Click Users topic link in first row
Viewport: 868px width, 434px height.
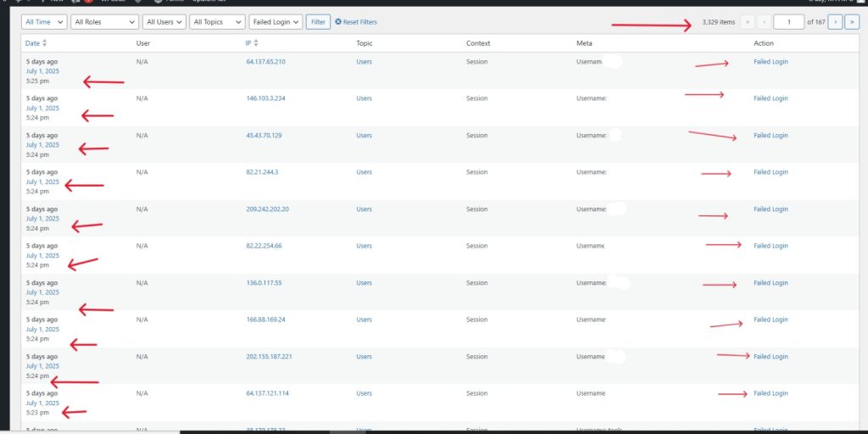click(x=364, y=62)
